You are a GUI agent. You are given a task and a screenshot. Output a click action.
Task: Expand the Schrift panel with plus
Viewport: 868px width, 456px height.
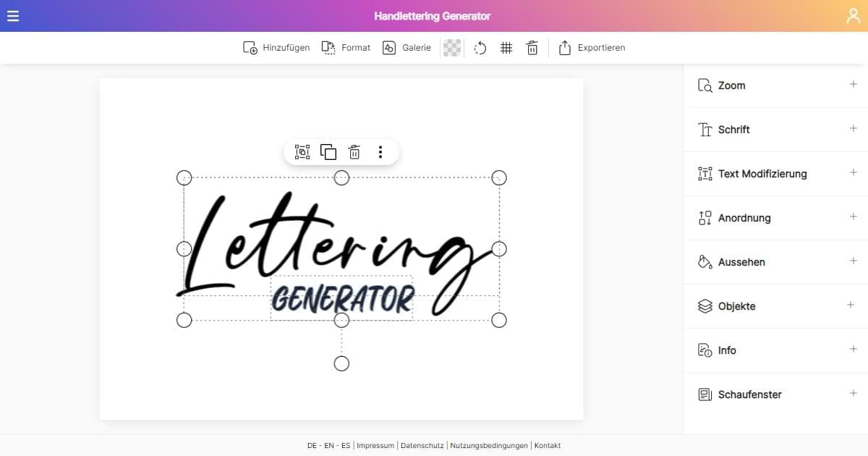(853, 128)
